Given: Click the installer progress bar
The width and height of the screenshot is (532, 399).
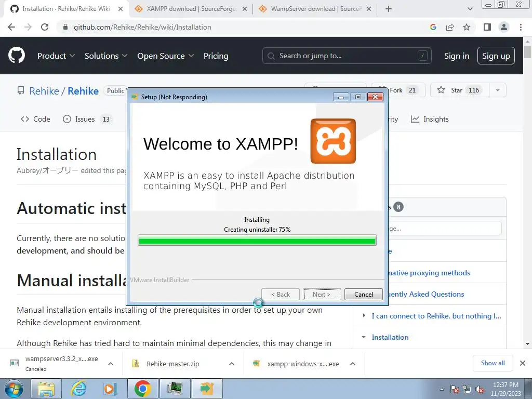Looking at the screenshot, I should pyautogui.click(x=257, y=240).
